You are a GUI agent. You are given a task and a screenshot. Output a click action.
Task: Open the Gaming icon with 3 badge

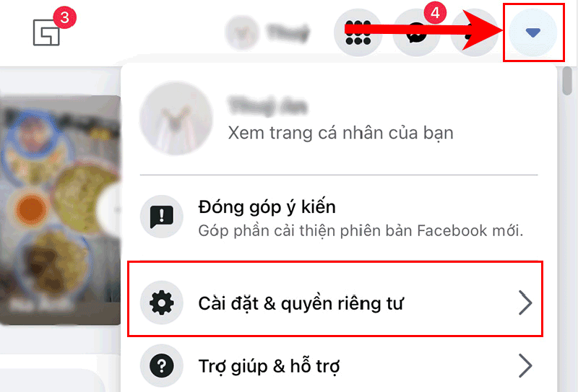(x=46, y=32)
